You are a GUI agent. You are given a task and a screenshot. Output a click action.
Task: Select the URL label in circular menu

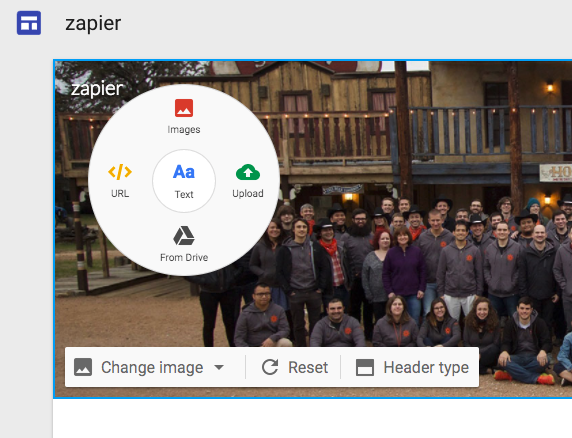click(x=120, y=194)
